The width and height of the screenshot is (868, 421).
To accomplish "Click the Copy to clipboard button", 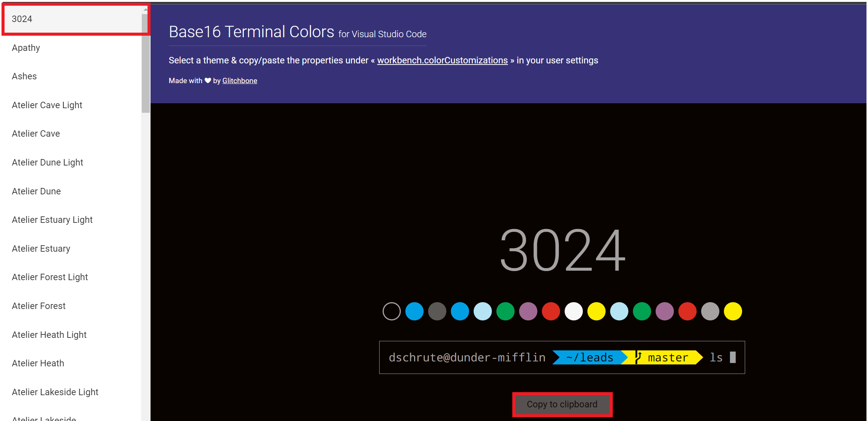I will point(562,404).
